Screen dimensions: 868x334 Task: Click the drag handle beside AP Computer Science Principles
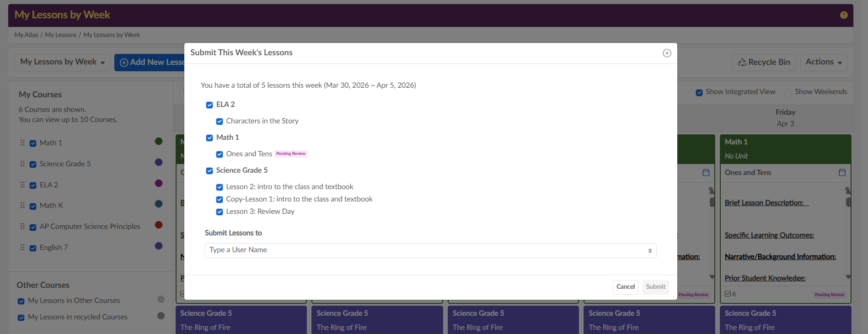(x=22, y=226)
